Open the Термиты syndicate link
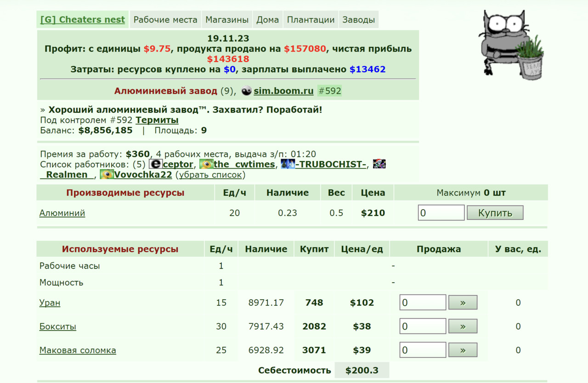The width and height of the screenshot is (588, 383). point(157,120)
